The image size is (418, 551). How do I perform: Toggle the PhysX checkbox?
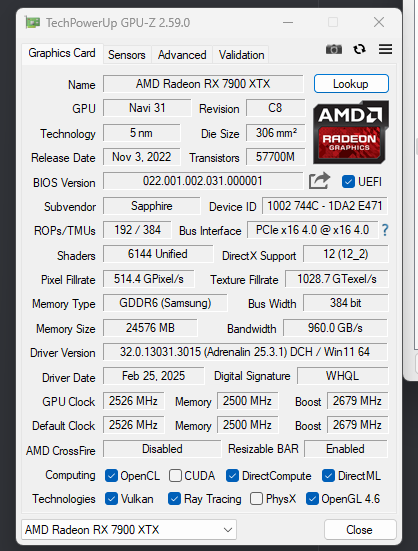click(256, 499)
